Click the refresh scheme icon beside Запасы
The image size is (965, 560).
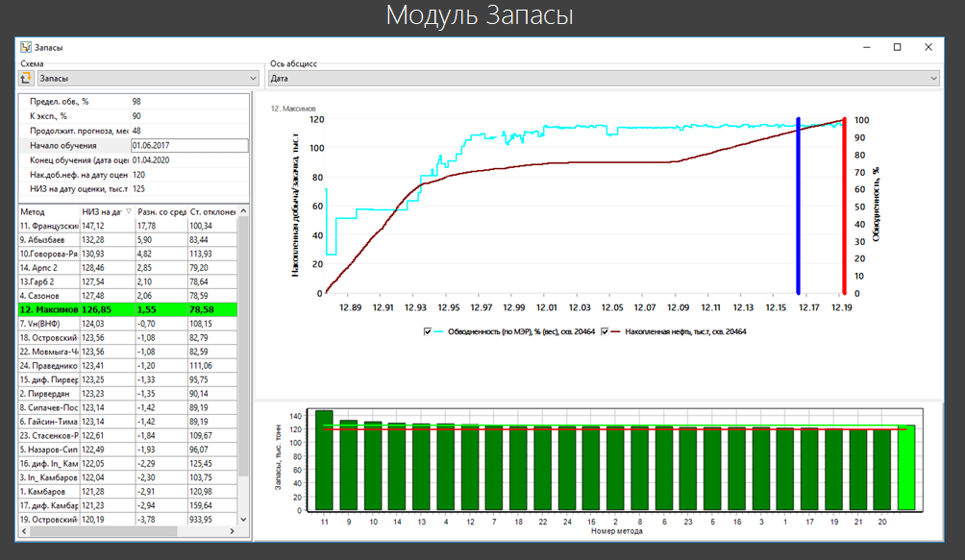(26, 78)
